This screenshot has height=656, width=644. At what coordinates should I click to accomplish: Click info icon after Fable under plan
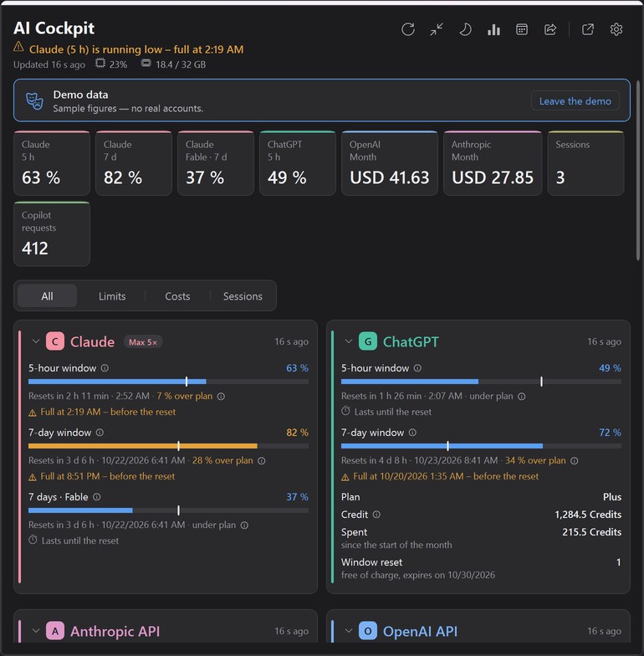click(x=244, y=525)
